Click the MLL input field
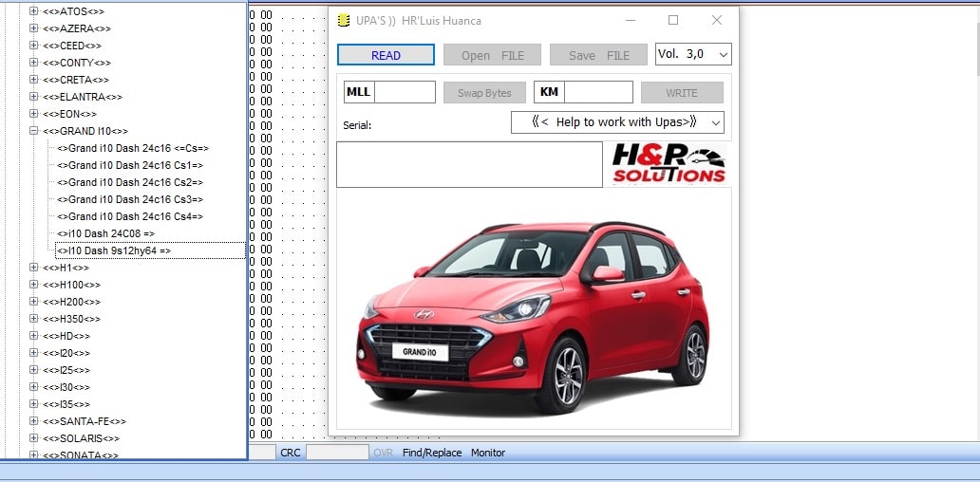 coord(405,93)
